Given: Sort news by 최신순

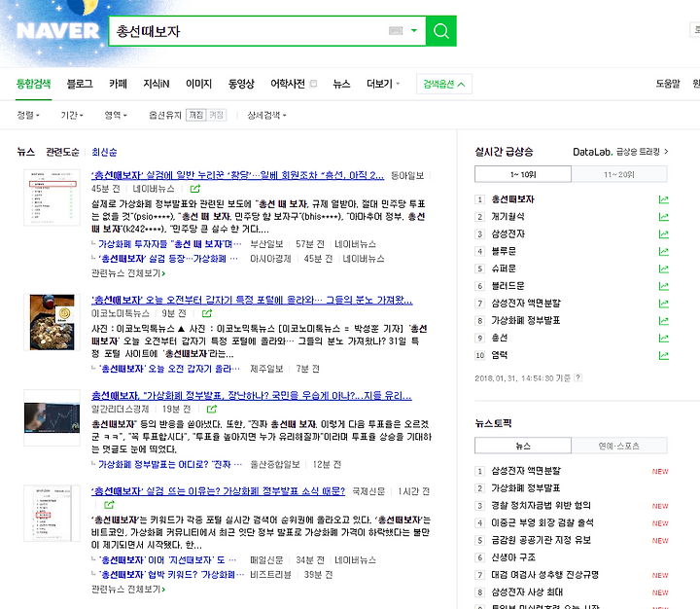Looking at the screenshot, I should tap(104, 152).
